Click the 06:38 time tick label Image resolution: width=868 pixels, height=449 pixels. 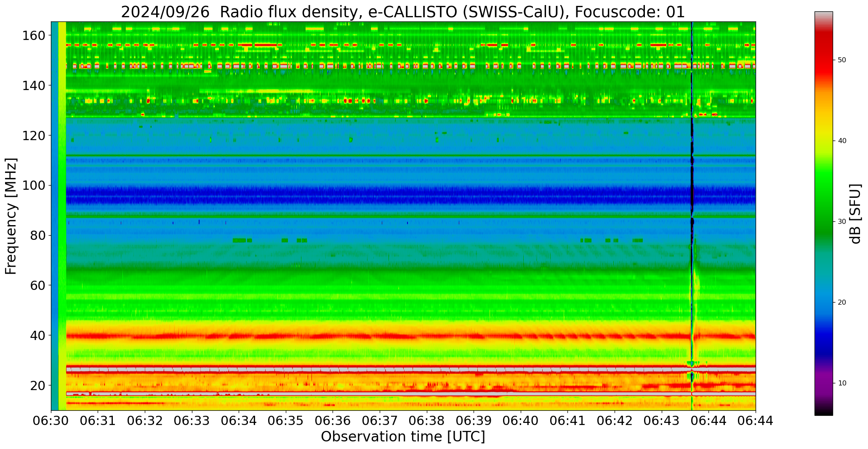tap(427, 420)
